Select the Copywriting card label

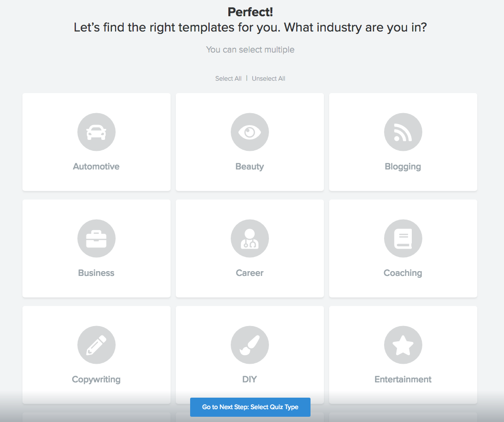(96, 380)
